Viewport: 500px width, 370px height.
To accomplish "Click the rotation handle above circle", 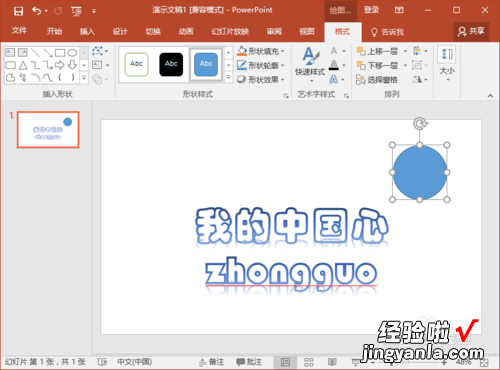I will (420, 123).
